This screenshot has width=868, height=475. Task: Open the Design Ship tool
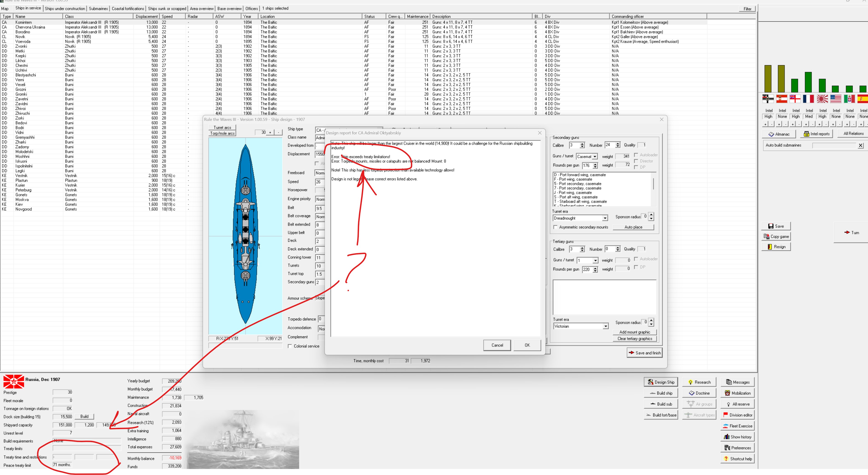pos(661,382)
